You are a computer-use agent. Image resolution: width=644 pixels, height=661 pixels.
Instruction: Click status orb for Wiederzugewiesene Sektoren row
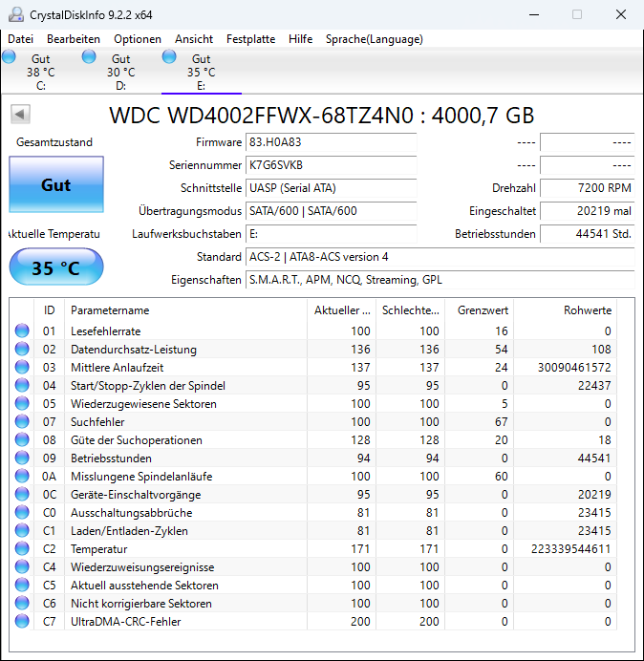click(x=22, y=403)
